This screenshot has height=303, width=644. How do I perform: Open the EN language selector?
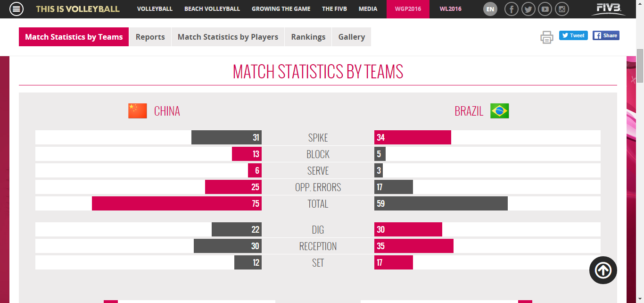click(490, 9)
